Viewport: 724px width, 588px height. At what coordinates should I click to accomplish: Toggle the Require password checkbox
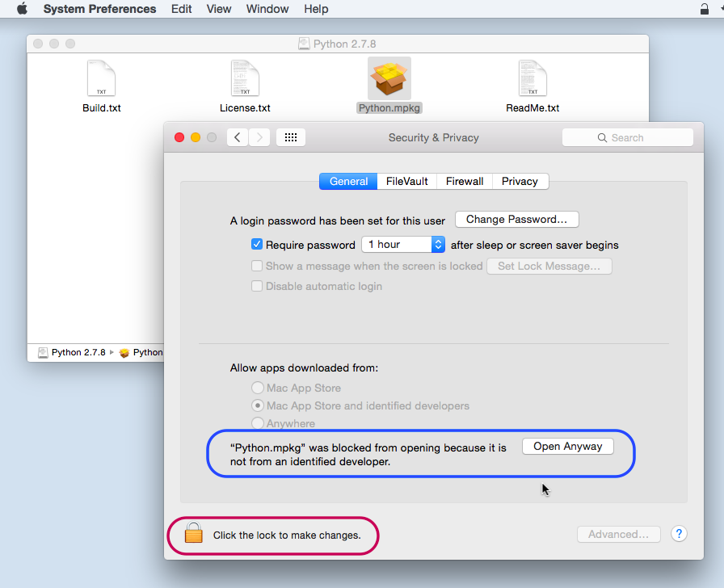click(x=257, y=244)
